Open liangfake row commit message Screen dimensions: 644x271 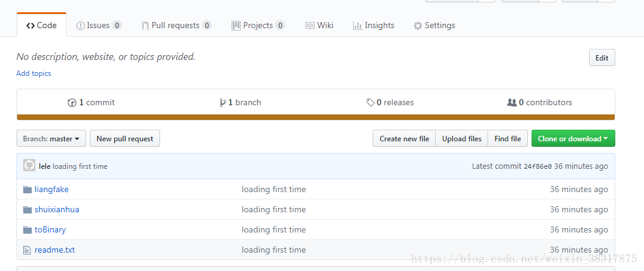(274, 189)
